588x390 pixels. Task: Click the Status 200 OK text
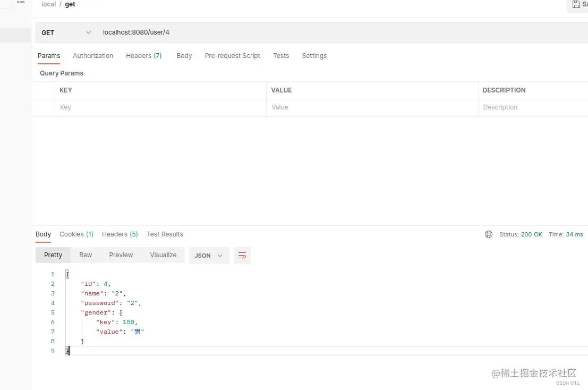click(521, 234)
